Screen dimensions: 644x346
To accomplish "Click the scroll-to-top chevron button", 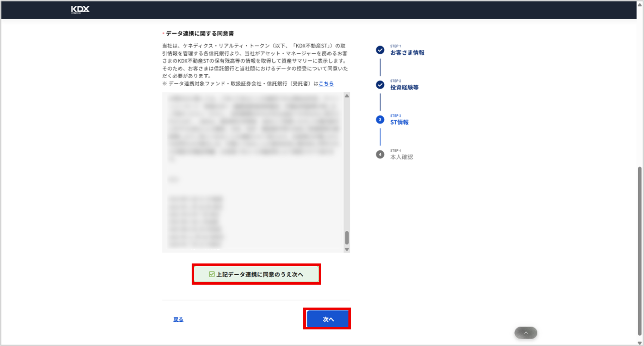I will pyautogui.click(x=526, y=333).
